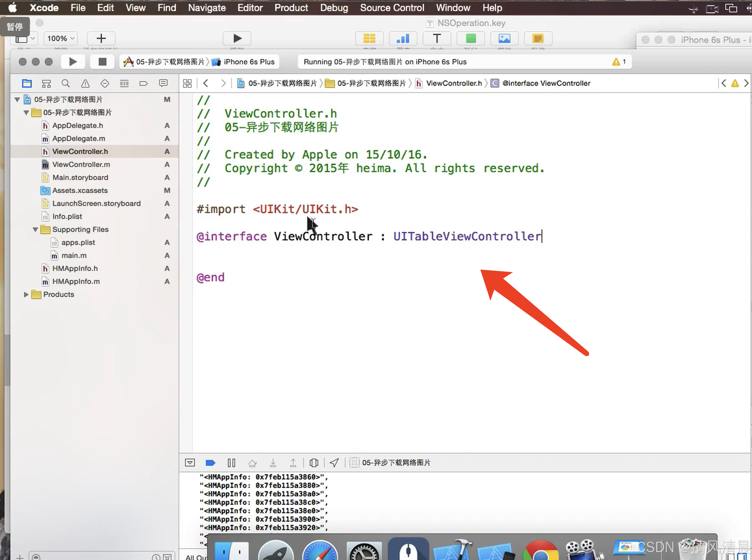Open the Source Control menu

click(x=392, y=7)
